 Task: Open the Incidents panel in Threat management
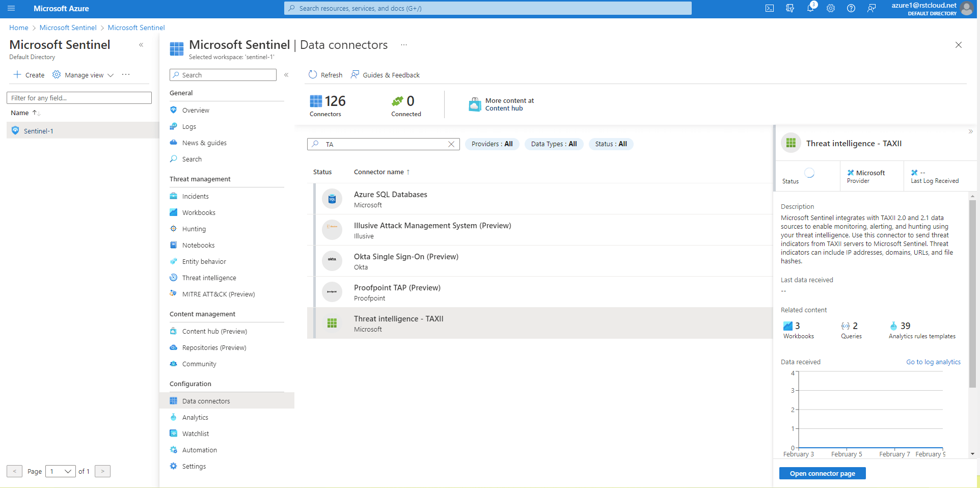tap(195, 196)
